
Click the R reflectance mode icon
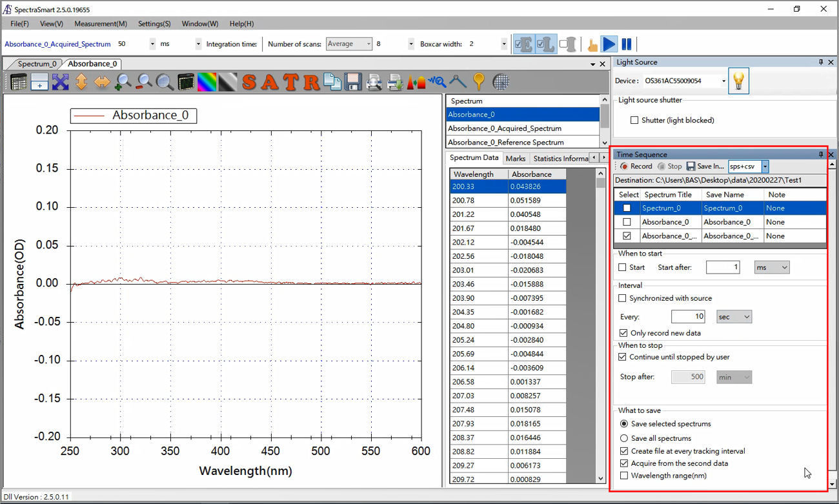312,82
